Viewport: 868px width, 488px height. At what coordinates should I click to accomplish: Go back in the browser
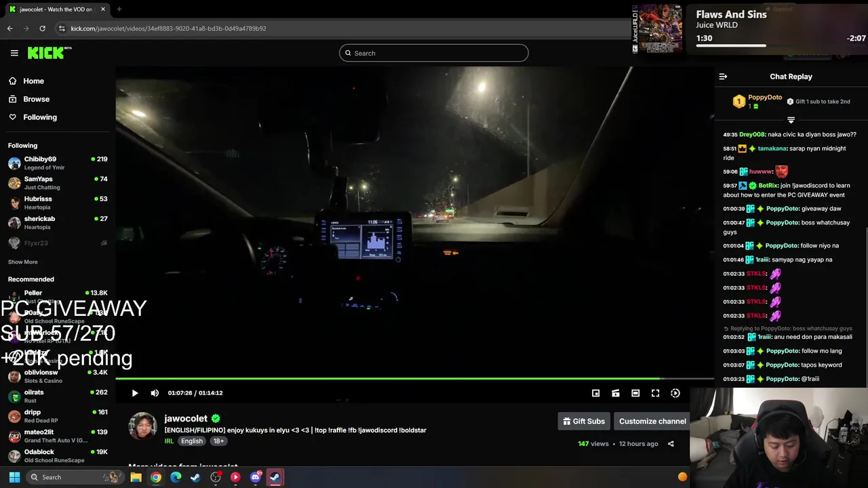10,28
